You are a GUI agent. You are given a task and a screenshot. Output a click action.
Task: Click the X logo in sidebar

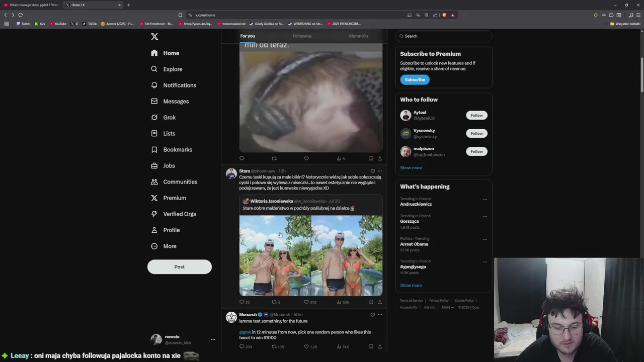154,37
